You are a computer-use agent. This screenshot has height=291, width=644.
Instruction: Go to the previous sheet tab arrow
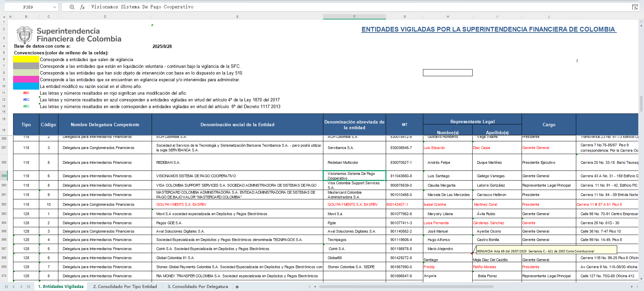[x=14, y=287]
